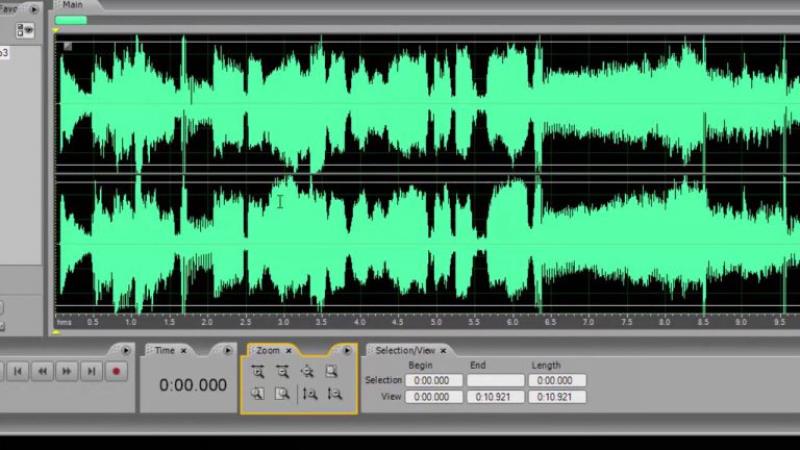Click the Zoom Out Vertically icon
Image resolution: width=800 pixels, height=450 pixels.
(x=334, y=394)
